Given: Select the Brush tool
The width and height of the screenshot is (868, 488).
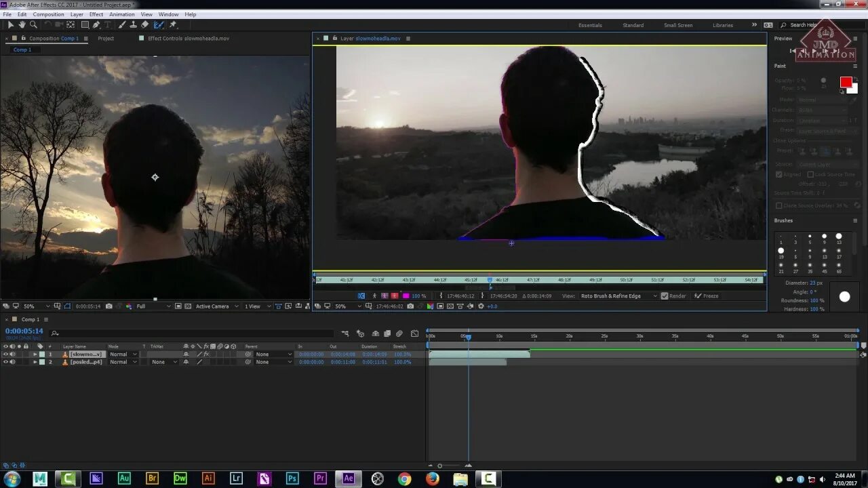Looking at the screenshot, I should pos(121,25).
